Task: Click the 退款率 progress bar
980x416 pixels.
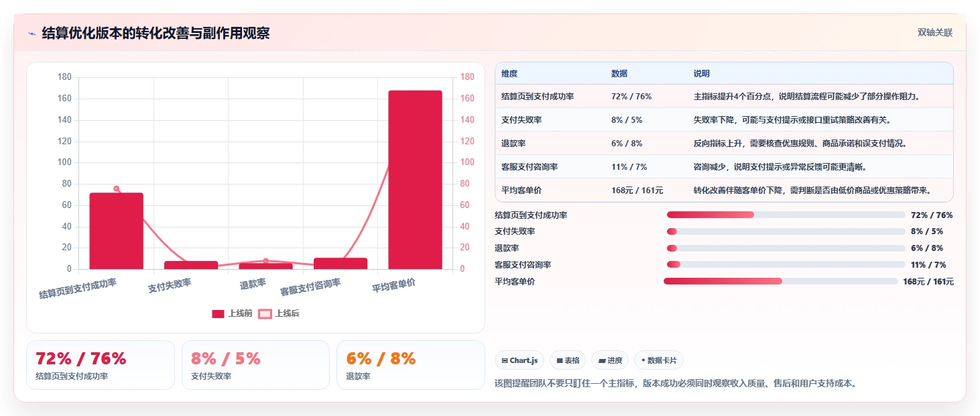Action: click(786, 248)
